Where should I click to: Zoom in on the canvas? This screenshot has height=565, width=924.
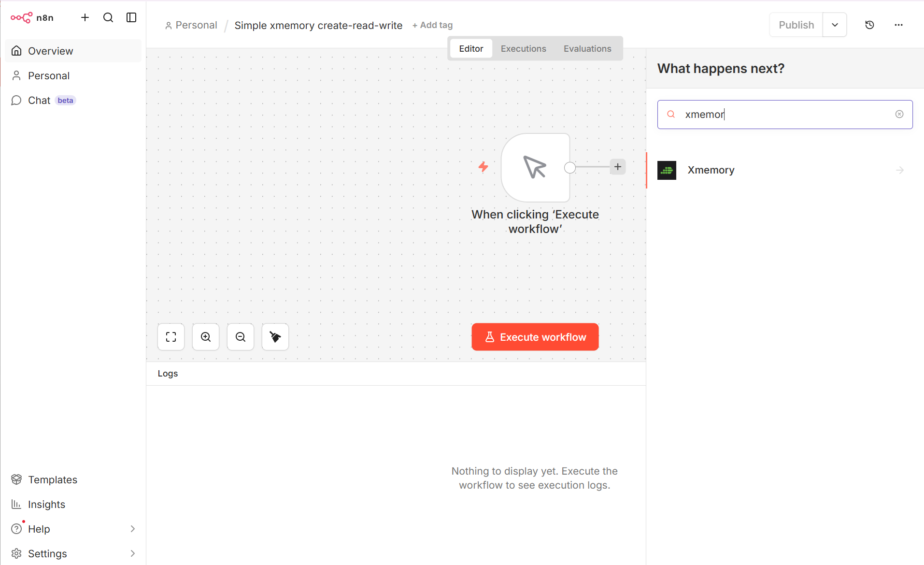coord(206,337)
